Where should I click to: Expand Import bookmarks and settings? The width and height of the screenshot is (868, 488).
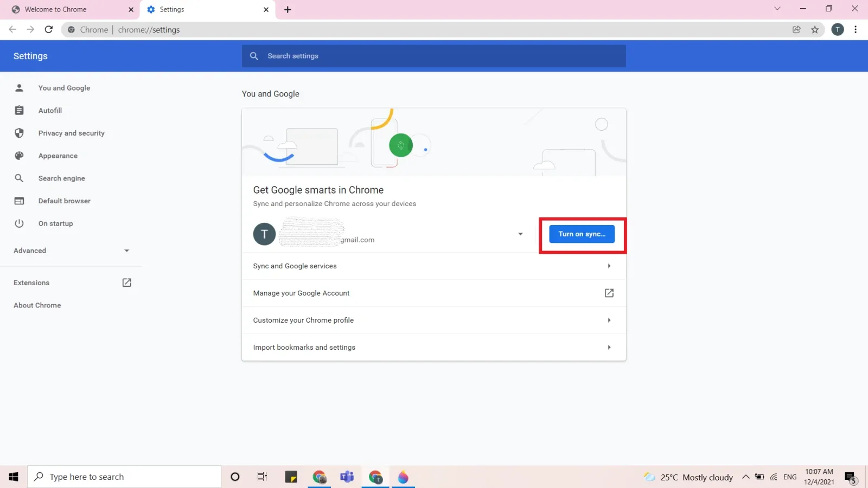[x=434, y=348]
